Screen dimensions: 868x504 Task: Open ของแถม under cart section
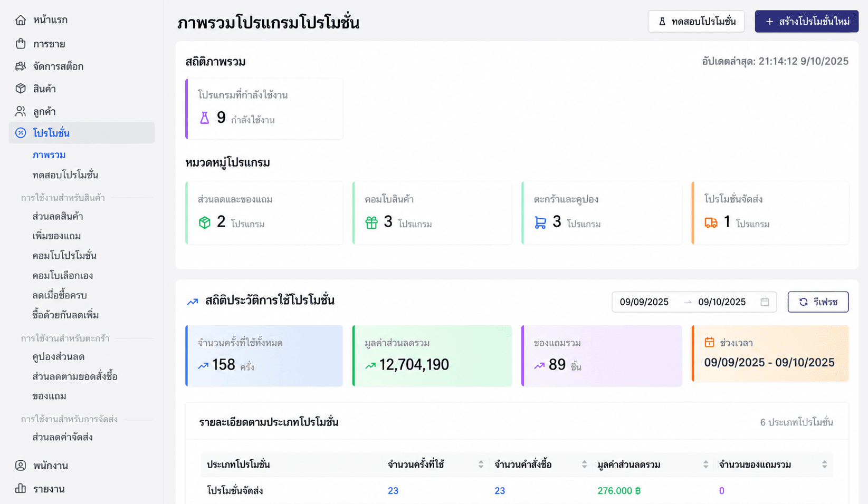tap(49, 396)
